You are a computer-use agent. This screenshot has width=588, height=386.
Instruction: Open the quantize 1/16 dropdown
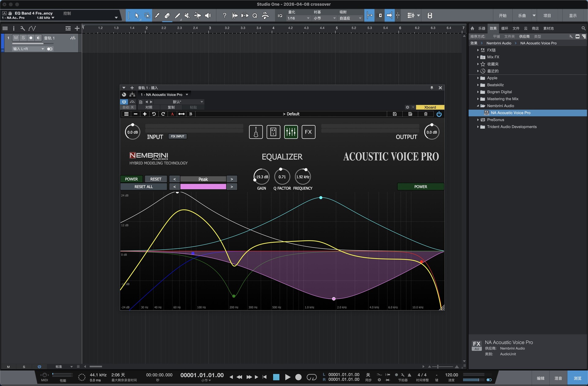point(299,18)
